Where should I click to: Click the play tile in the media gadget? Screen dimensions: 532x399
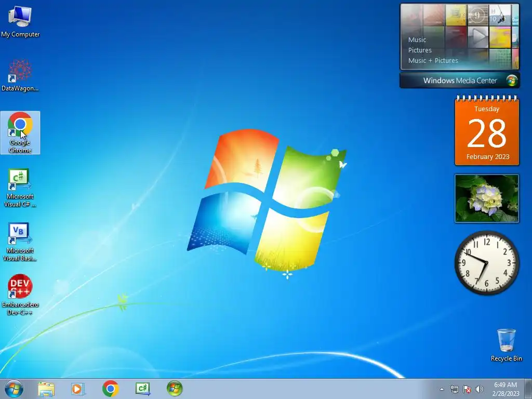[x=478, y=37]
